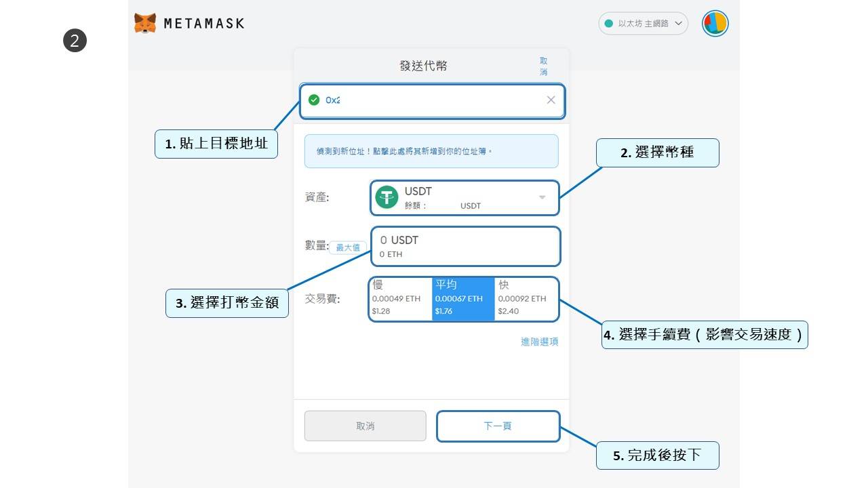Click the green network status dot
868x488 pixels.
tap(608, 24)
